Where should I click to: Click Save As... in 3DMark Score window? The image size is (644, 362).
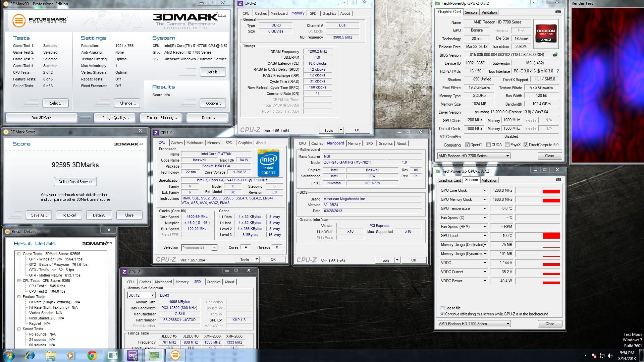[40, 215]
